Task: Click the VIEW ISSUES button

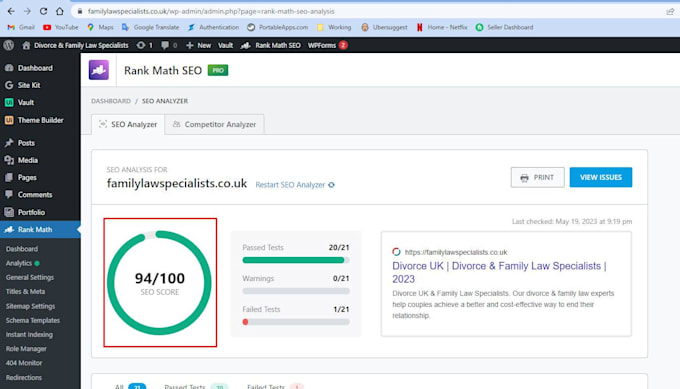Action: (601, 177)
